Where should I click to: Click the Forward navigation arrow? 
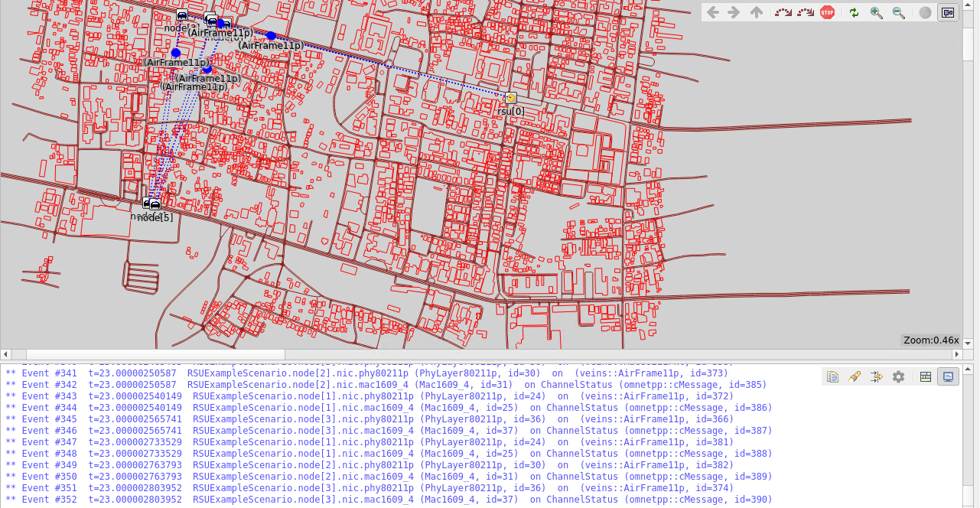734,12
